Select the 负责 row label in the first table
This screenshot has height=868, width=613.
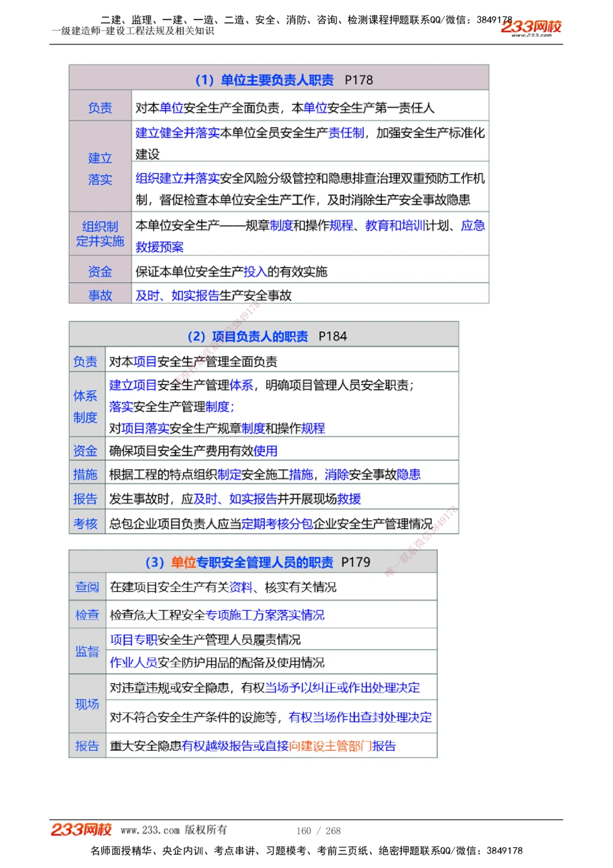100,107
